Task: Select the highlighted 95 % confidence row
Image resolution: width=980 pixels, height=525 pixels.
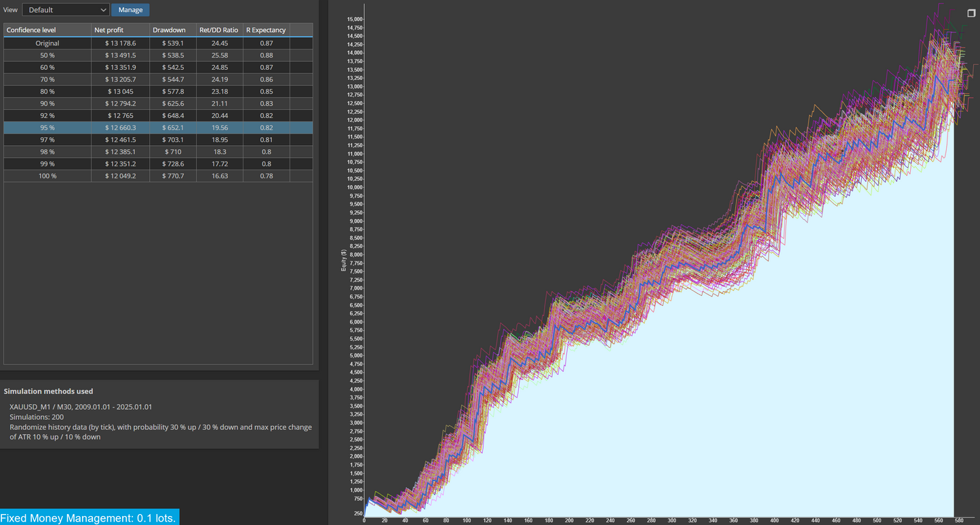Action: click(158, 128)
